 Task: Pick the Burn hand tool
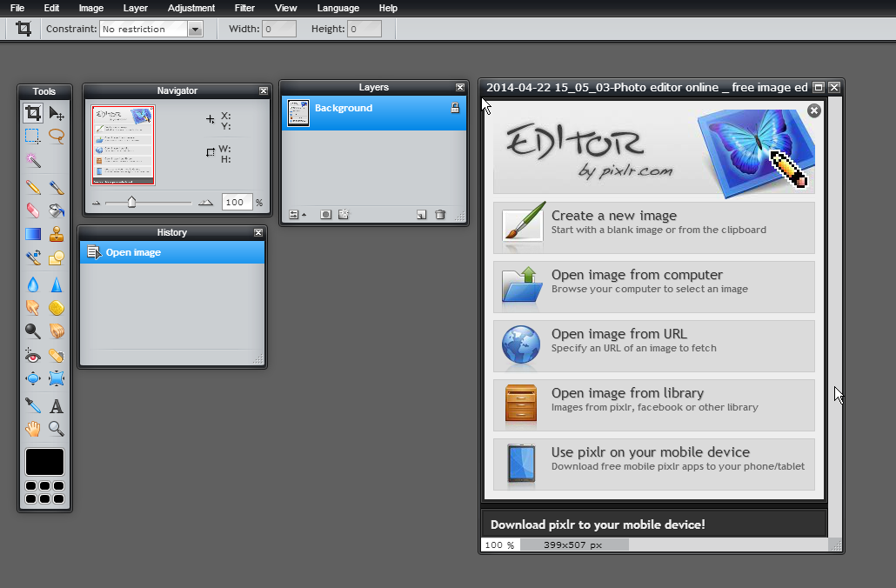coord(56,331)
